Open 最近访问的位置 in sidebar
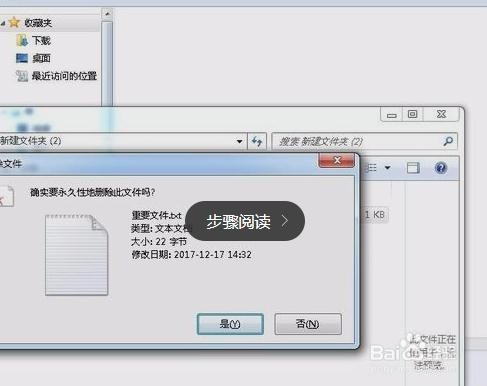Screen dimensions: 487x386 click(x=64, y=76)
